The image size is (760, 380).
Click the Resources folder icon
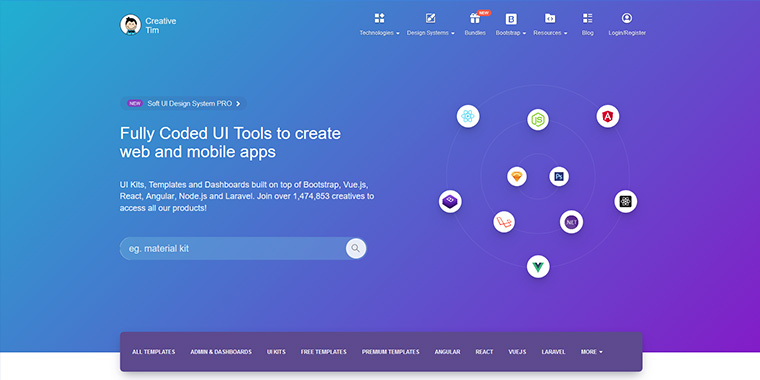click(550, 18)
